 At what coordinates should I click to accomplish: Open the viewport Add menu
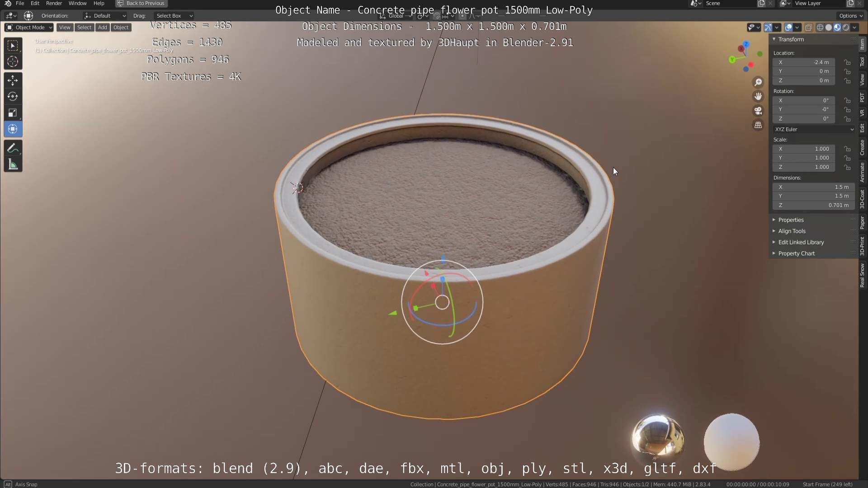click(103, 28)
